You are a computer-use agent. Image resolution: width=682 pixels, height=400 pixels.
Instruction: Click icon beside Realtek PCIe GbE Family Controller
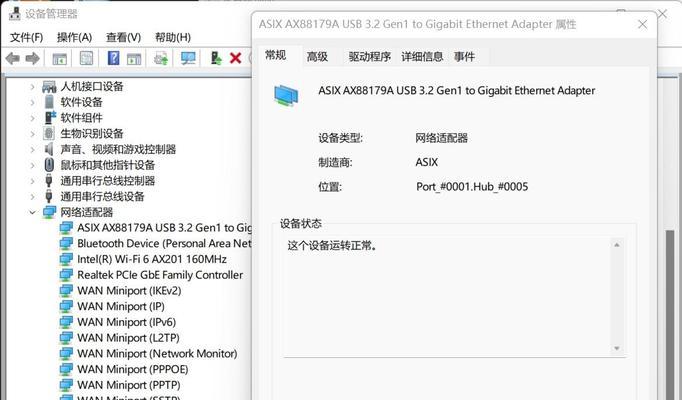[x=66, y=275]
